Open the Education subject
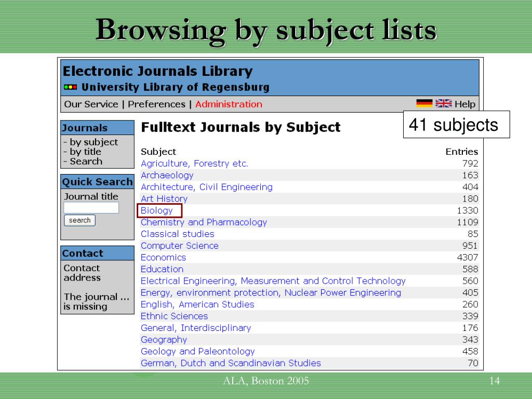The image size is (532, 399). pos(162,269)
